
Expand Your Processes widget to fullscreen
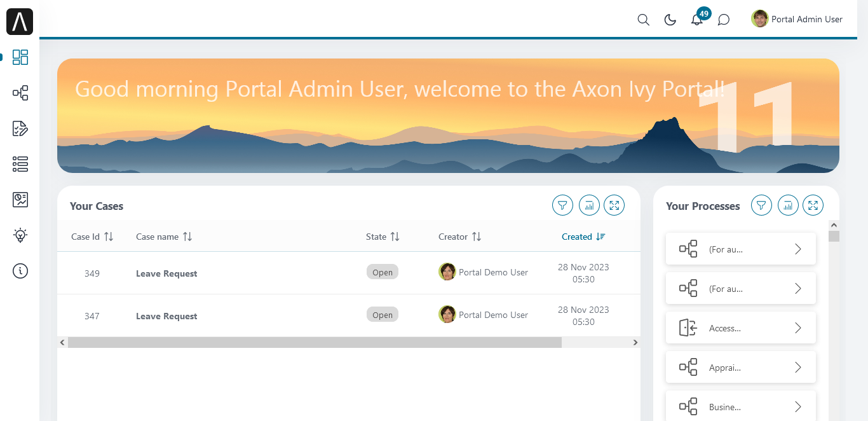coord(813,205)
